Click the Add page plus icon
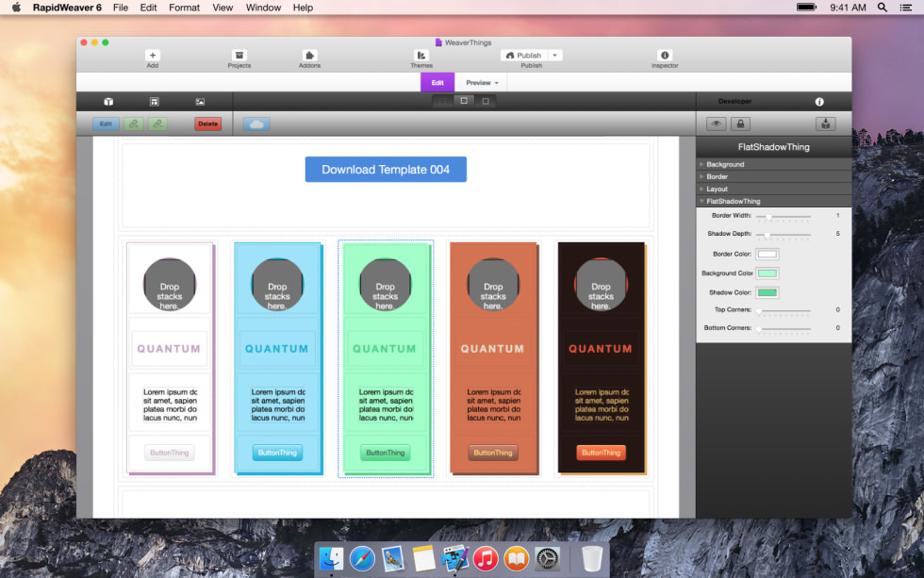 pos(152,56)
